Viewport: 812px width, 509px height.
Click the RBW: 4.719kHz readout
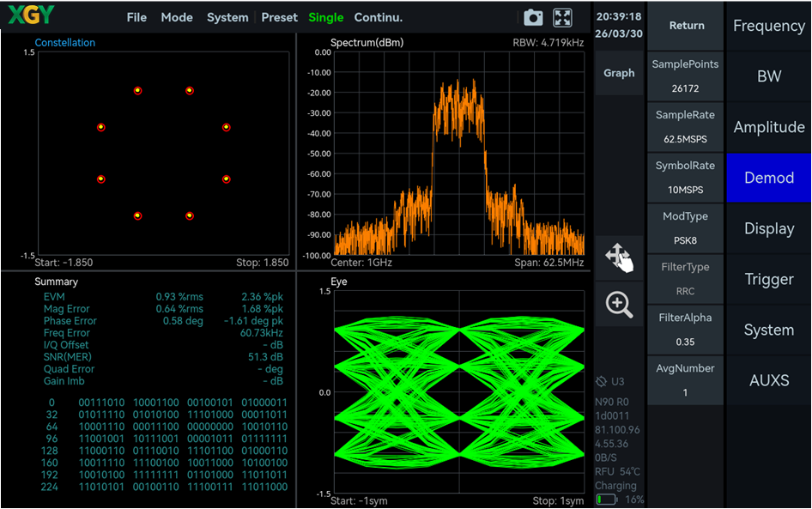[x=548, y=42]
